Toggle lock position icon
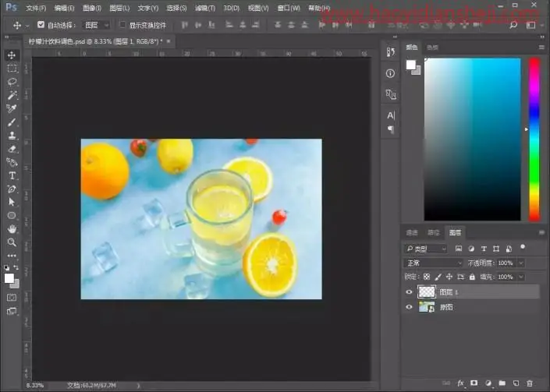The width and height of the screenshot is (550, 392). tap(449, 277)
